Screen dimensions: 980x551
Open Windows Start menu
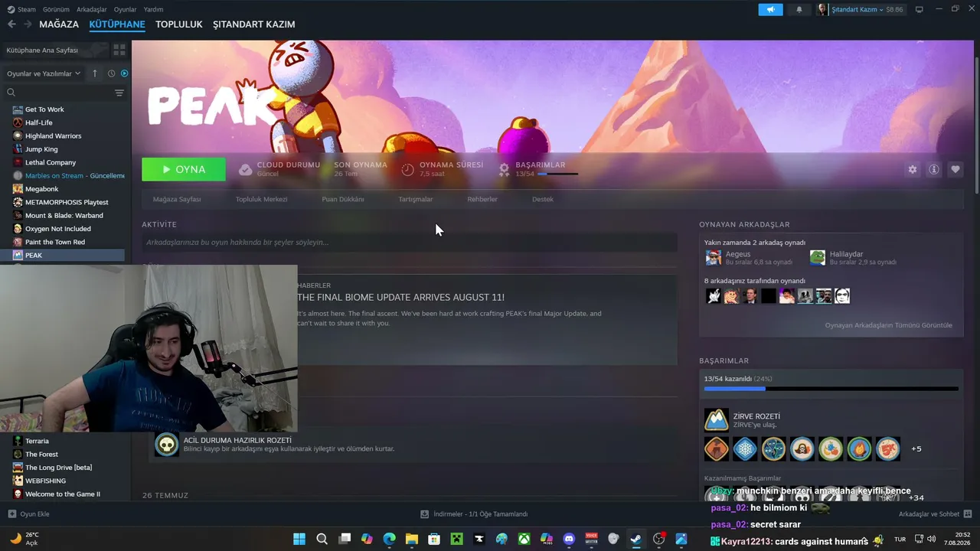point(299,539)
